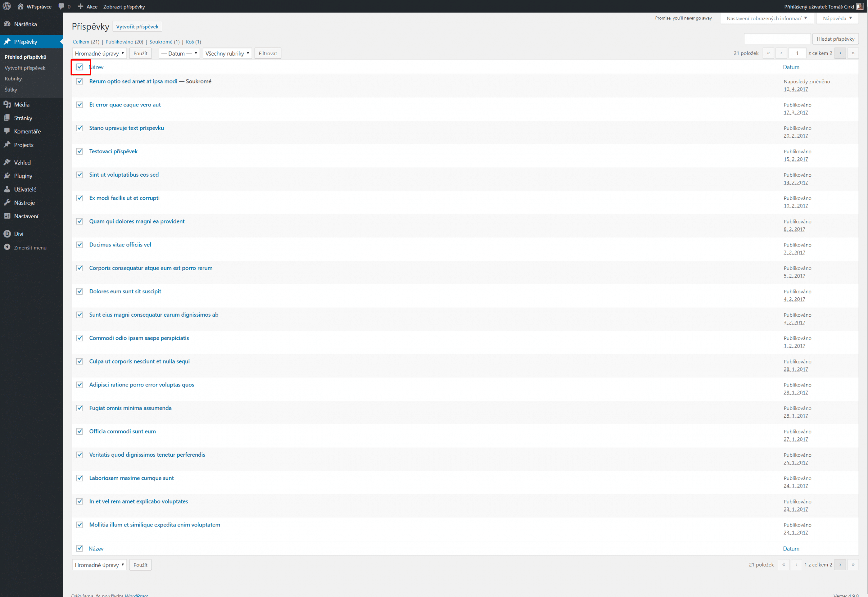This screenshot has width=868, height=597.
Task: Open the Publikováno filter link
Action: [119, 42]
